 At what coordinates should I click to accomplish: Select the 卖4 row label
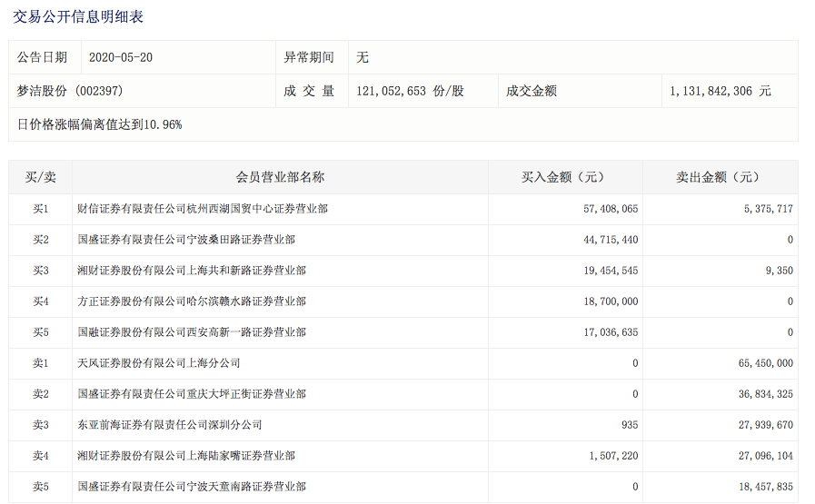click(41, 456)
